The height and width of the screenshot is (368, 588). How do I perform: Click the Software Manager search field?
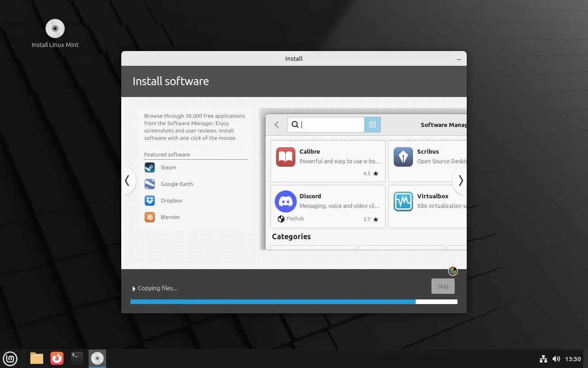pos(326,125)
